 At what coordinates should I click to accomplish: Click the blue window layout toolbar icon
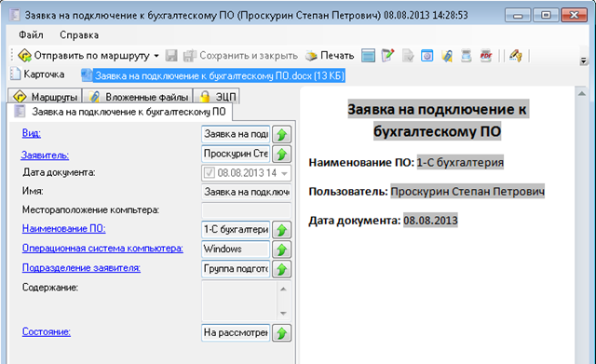[368, 56]
